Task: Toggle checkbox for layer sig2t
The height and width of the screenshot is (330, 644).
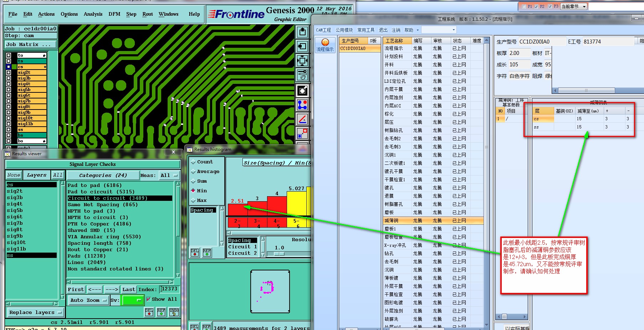Action: point(9,72)
